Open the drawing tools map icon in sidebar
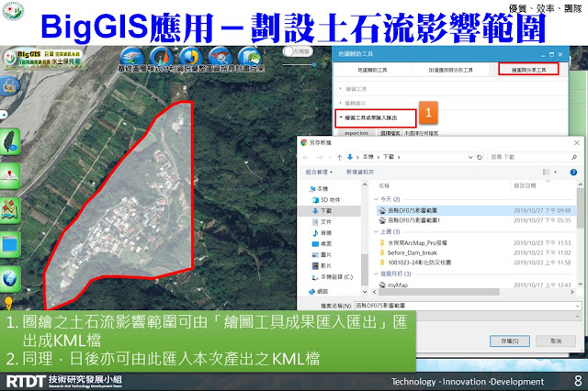 pos(10,210)
